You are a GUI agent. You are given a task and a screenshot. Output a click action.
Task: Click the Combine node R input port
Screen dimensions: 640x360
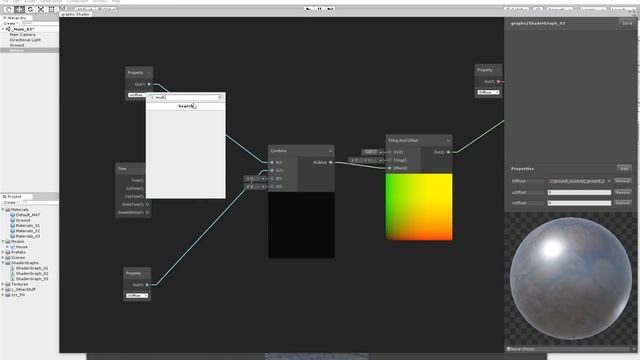(272, 162)
